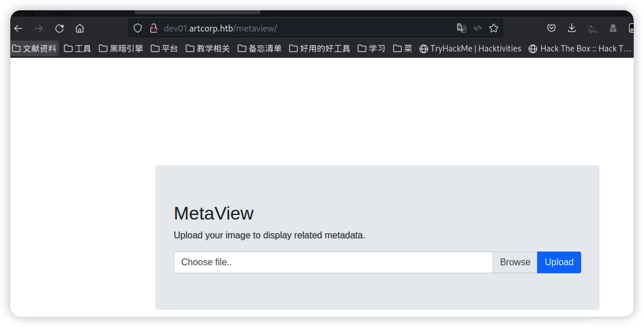
Task: Click the MetaView heading
Action: coord(213,213)
